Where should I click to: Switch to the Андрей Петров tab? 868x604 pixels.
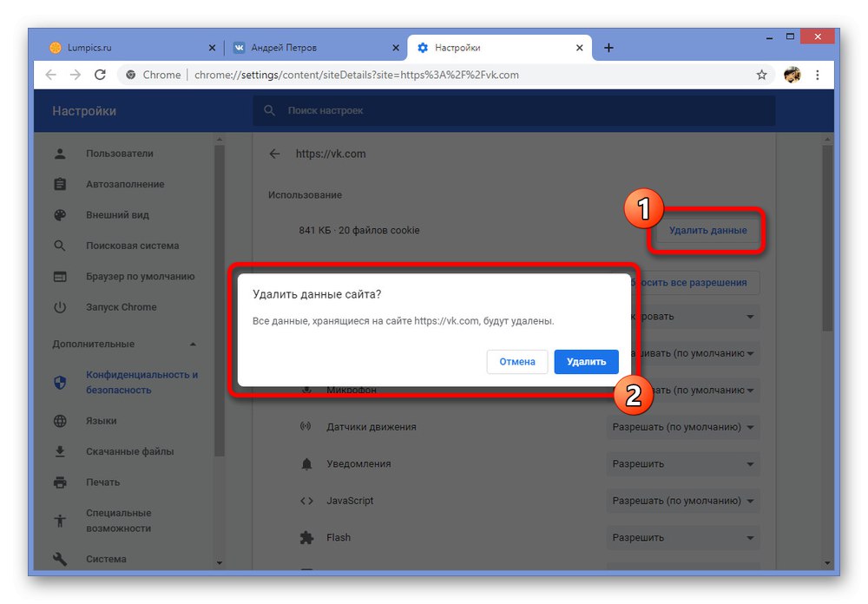point(316,48)
